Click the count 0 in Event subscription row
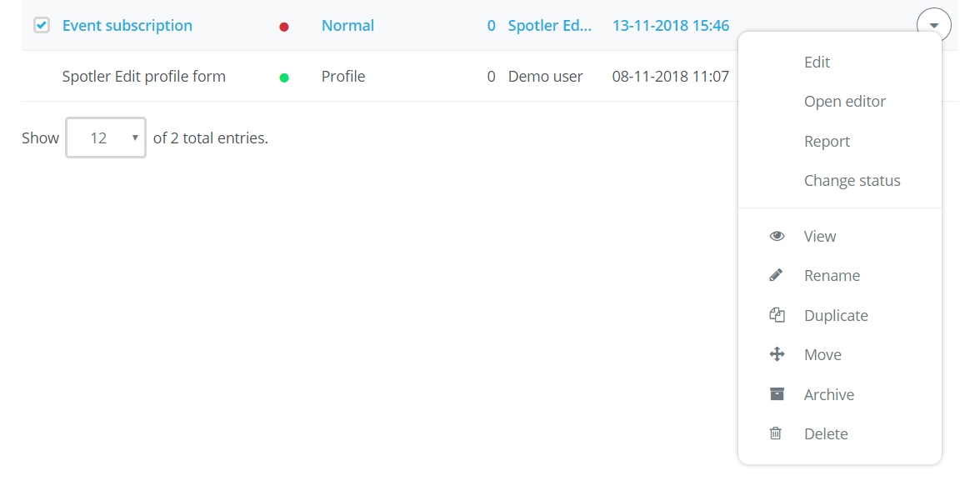Screen dimensions: 980x486 click(492, 26)
